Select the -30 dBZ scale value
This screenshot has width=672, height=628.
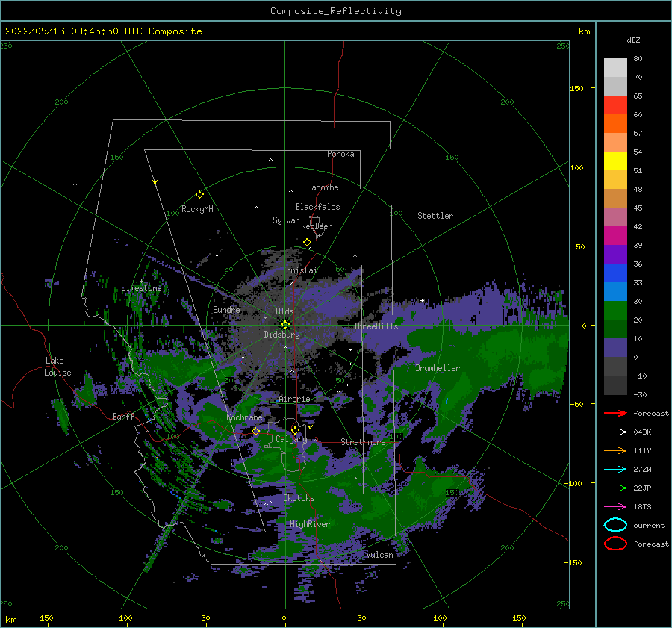click(x=641, y=394)
